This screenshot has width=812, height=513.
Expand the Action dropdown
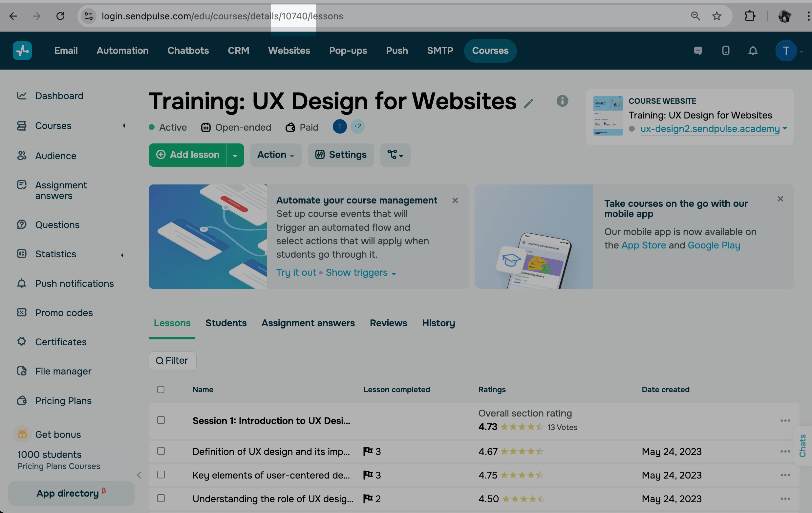click(275, 155)
